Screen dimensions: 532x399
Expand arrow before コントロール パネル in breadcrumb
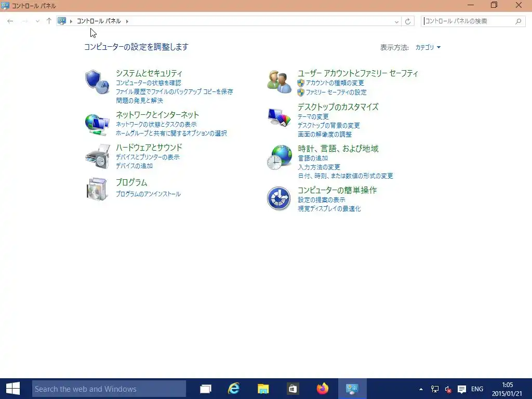pos(71,21)
